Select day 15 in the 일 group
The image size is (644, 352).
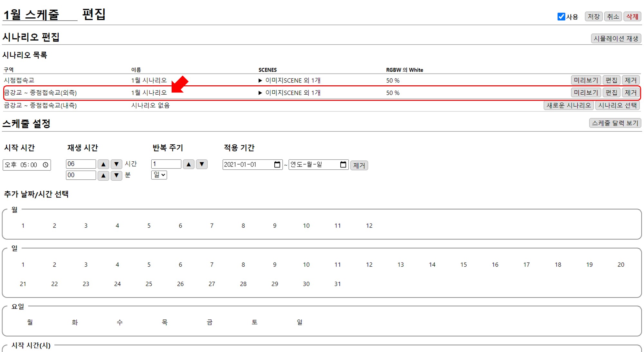click(x=463, y=265)
